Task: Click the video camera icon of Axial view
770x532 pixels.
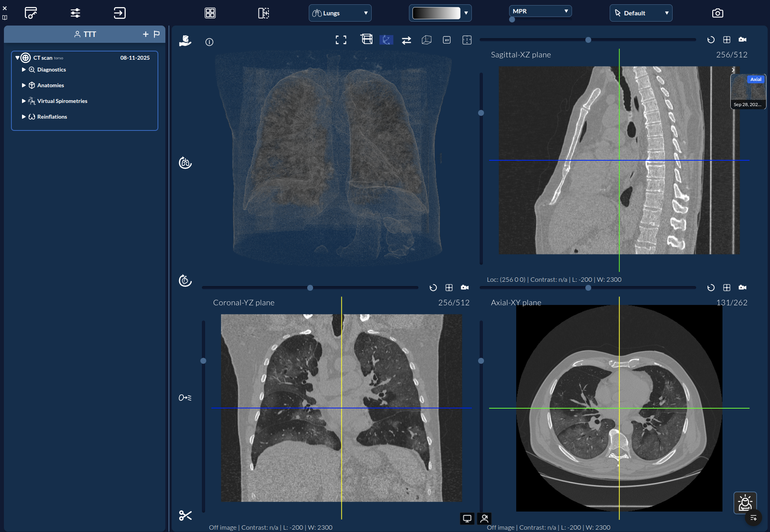Action: (x=742, y=288)
